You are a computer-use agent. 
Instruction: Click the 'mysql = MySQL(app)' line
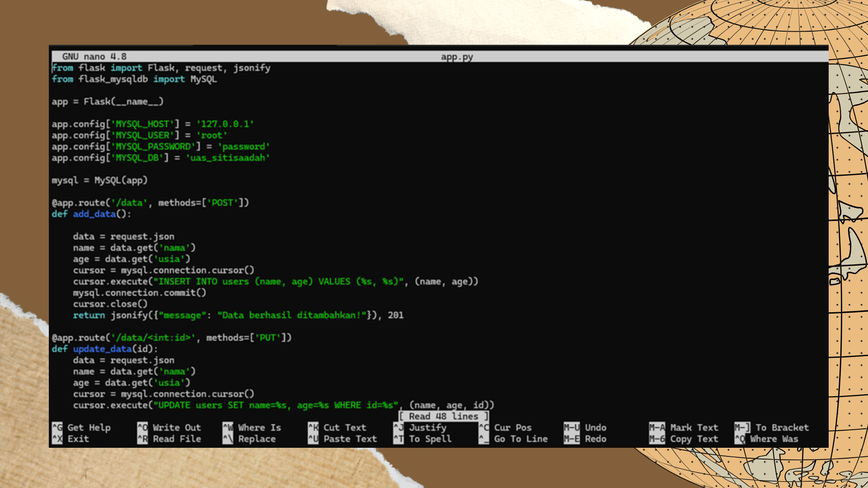click(99, 180)
